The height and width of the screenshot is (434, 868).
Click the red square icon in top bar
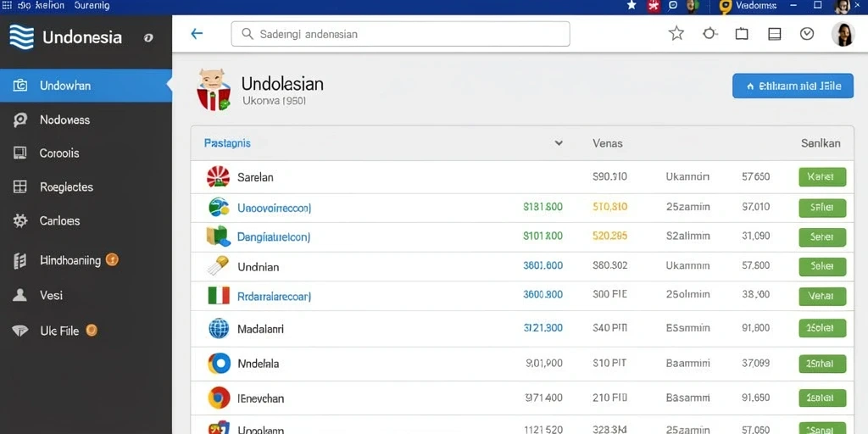click(x=654, y=6)
